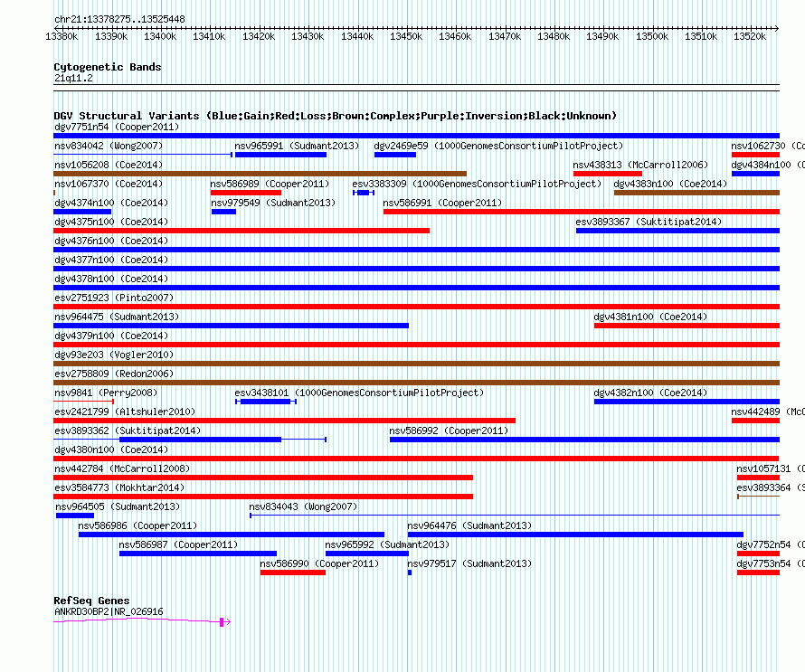This screenshot has height=672, width=805.
Task: Click nsv979517 (Sudmant2013) label
Action: coord(469,563)
